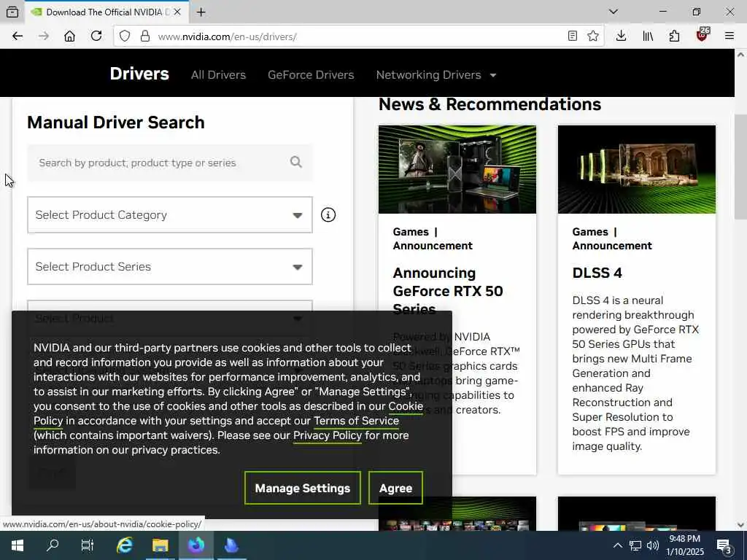Open the extensions puzzle icon

pyautogui.click(x=674, y=36)
